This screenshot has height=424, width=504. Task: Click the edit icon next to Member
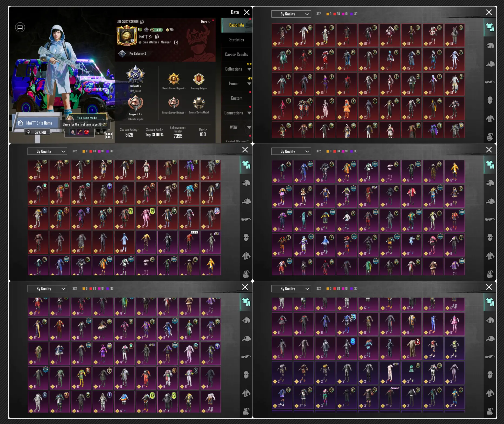click(x=176, y=42)
